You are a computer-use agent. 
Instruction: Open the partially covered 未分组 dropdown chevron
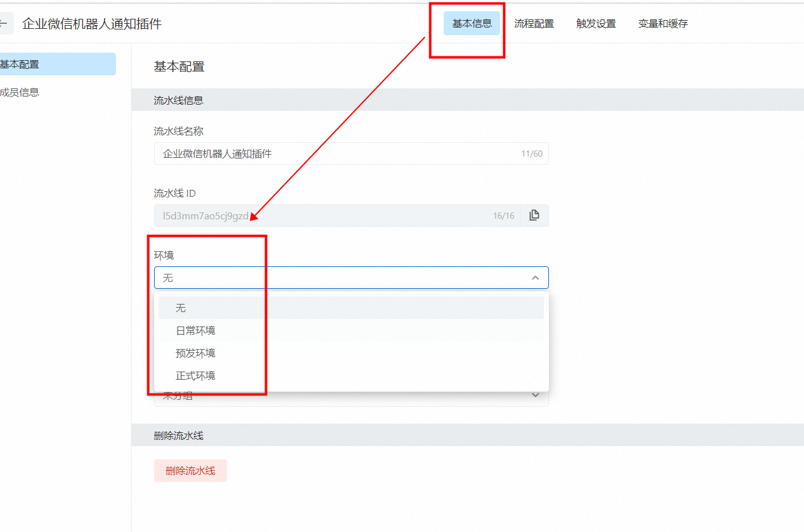pos(535,395)
